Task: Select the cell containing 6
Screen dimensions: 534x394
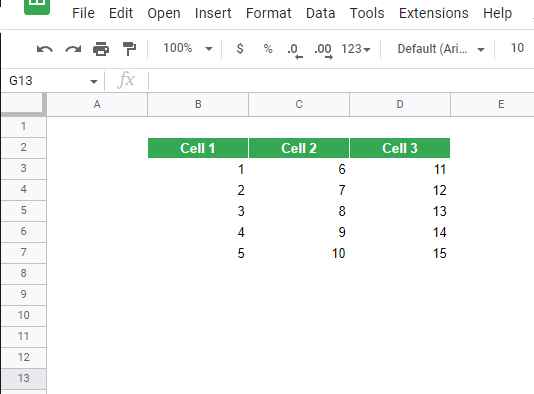Action: click(299, 169)
